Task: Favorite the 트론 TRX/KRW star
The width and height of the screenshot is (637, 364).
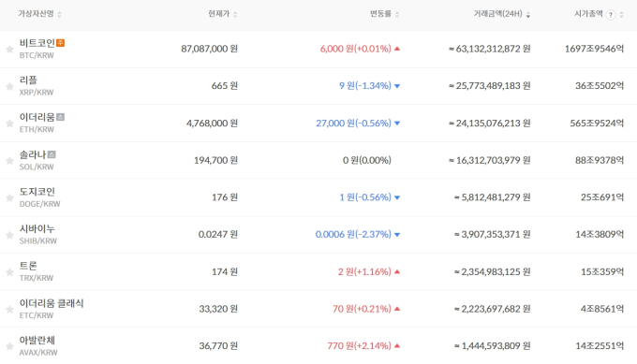Action: (x=9, y=272)
